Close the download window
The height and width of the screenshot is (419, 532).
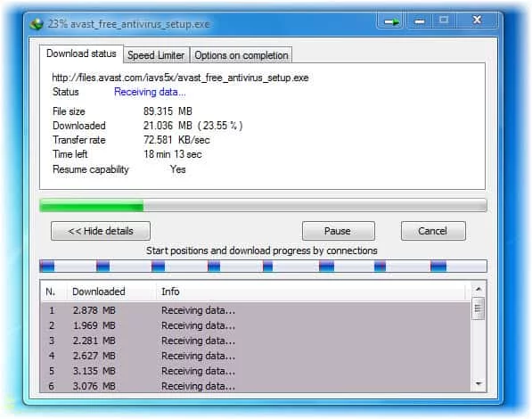coord(477,21)
